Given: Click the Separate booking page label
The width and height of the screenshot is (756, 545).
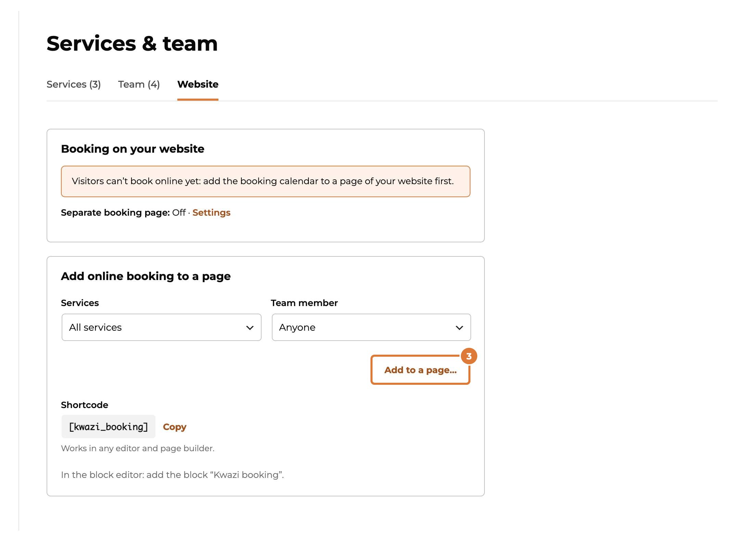Looking at the screenshot, I should click(x=115, y=213).
